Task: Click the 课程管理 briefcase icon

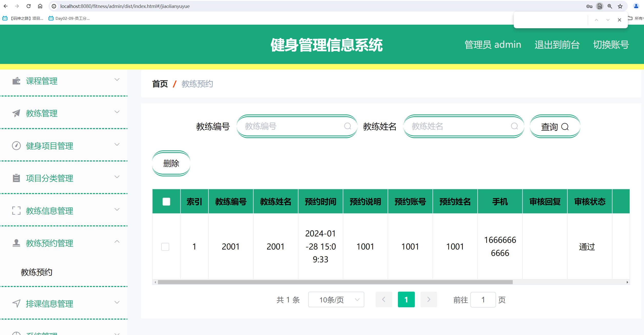Action: [x=16, y=81]
